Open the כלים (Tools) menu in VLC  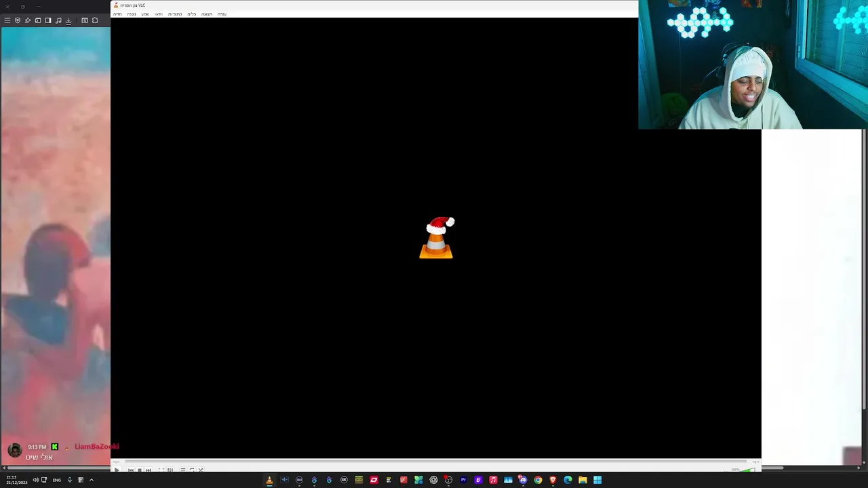192,14
